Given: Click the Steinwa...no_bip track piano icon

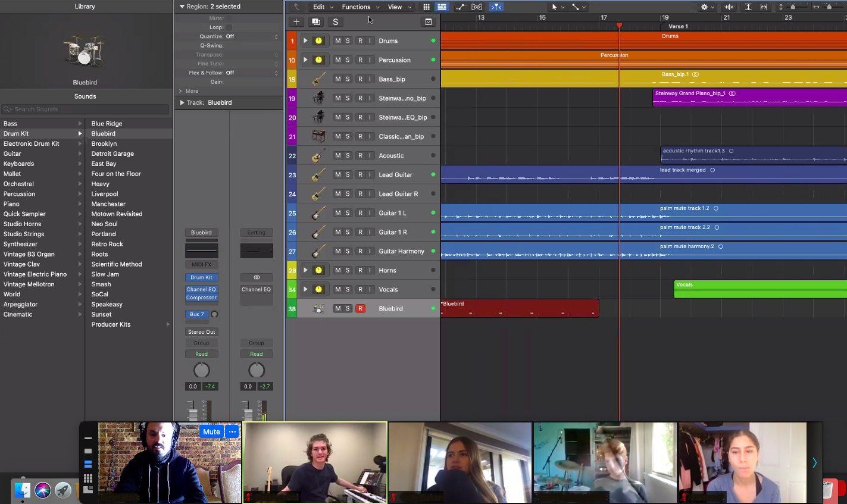Looking at the screenshot, I should point(319,98).
